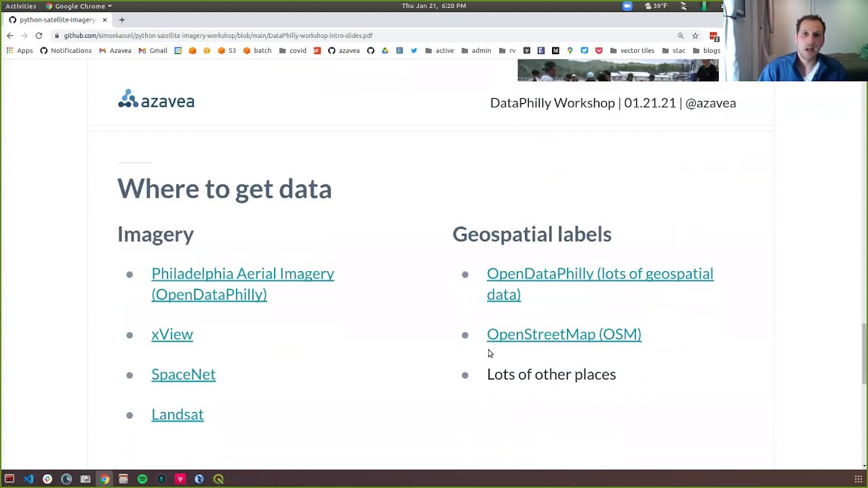Expand the stac bookmarks folder
868x488 pixels.
(x=674, y=50)
